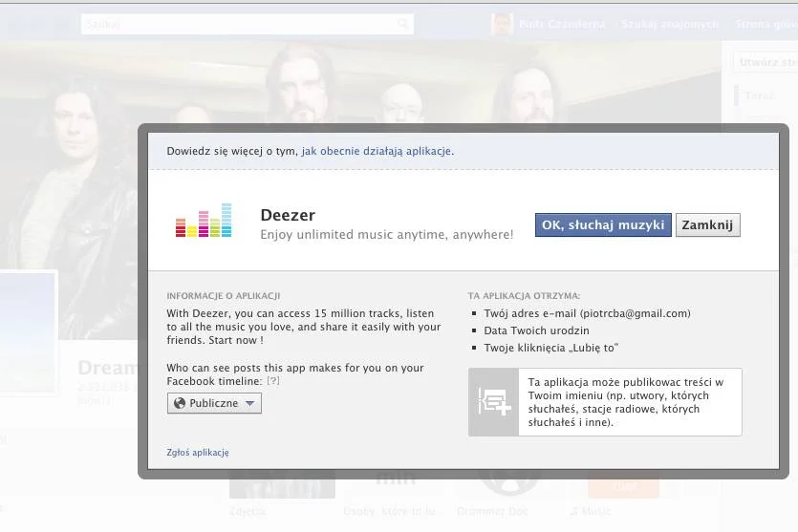Screen dimensions: 798x532
Task: Click the globe icon in the Publiczne selector
Action: click(179, 403)
